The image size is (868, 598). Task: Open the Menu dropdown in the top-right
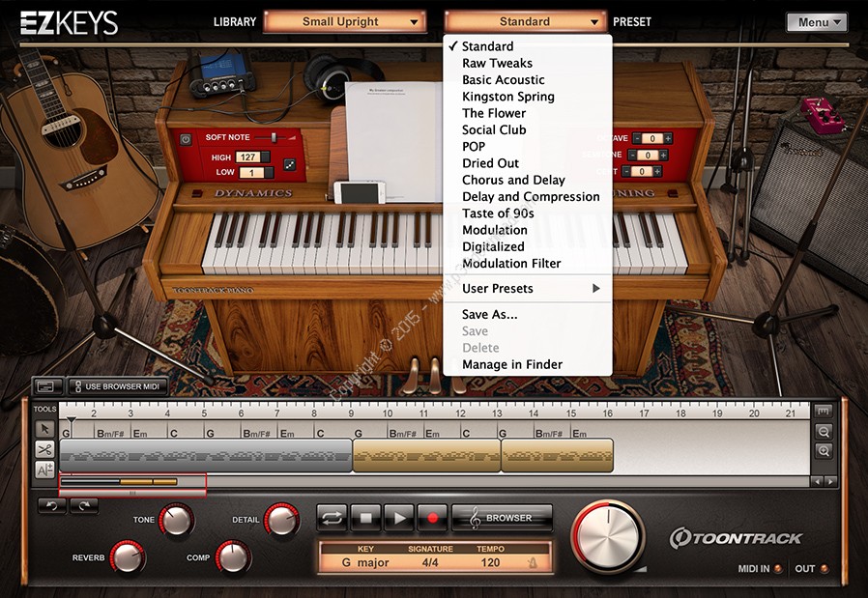pyautogui.click(x=817, y=22)
